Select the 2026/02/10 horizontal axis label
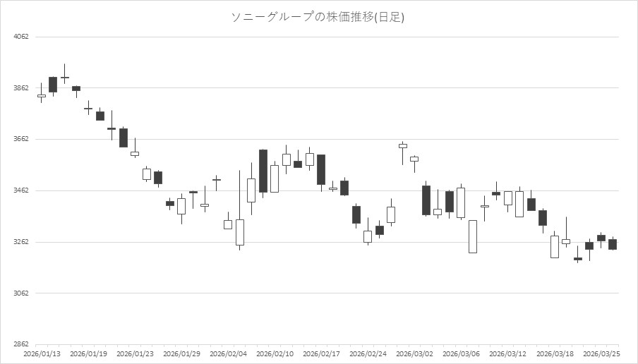 (275, 353)
